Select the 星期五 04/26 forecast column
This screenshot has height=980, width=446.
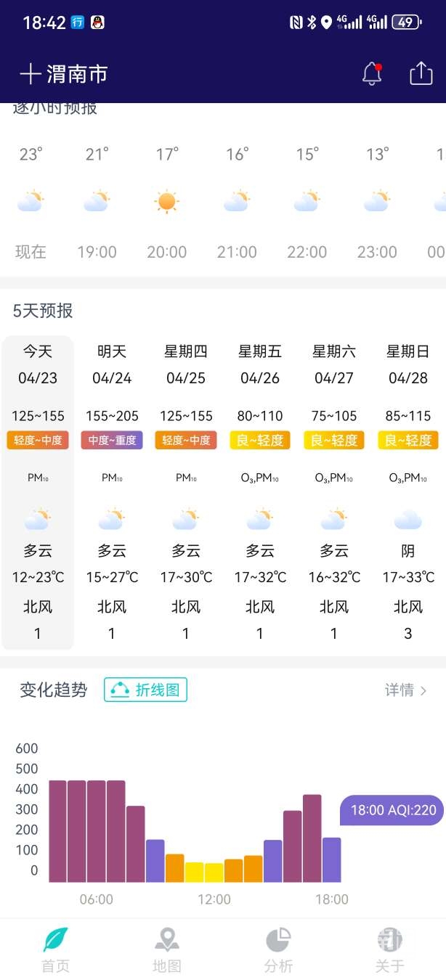[260, 493]
